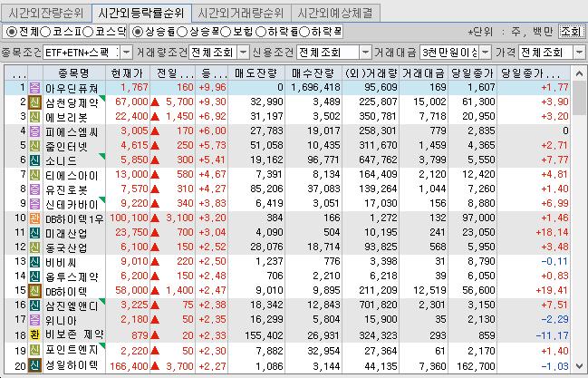
Task: Click the badge icon next to 유진로봇
Action: (34, 189)
